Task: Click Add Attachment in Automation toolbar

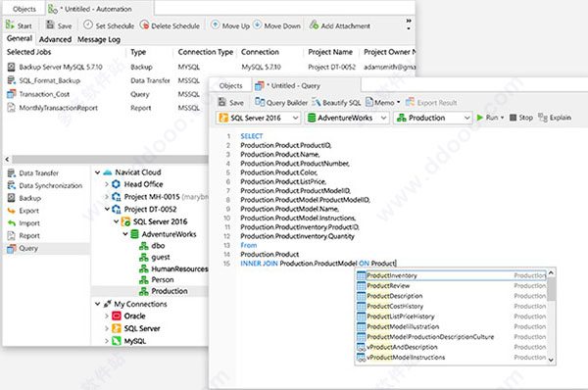Action: click(x=340, y=25)
